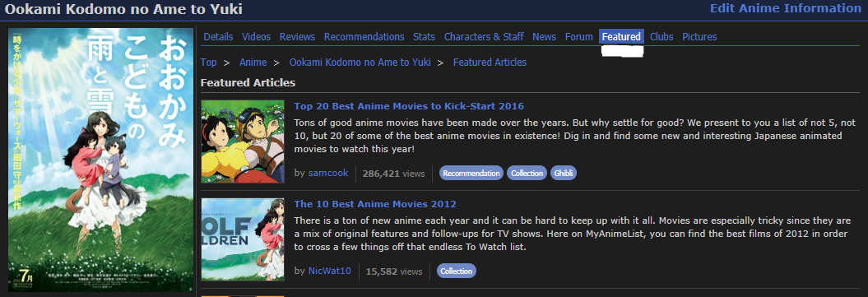The image size is (868, 297).
Task: Open the Stats tab
Action: pyautogui.click(x=424, y=36)
